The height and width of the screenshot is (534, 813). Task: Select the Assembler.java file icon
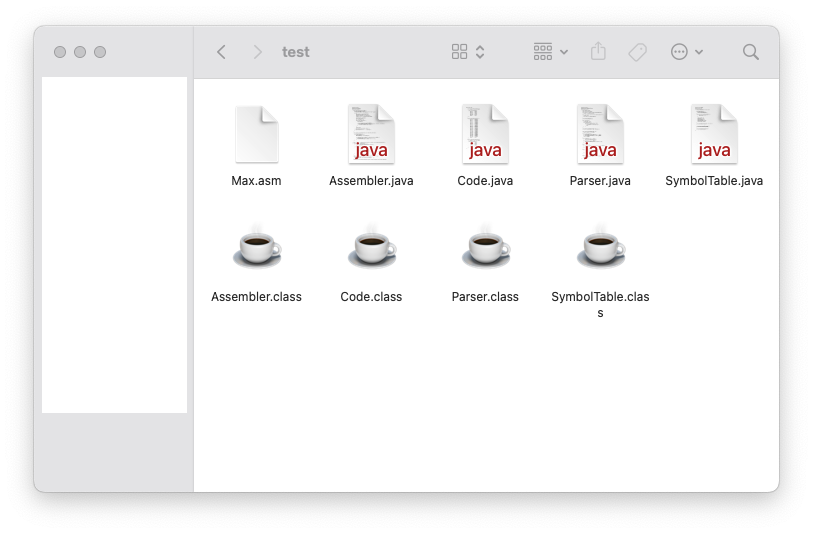[371, 134]
